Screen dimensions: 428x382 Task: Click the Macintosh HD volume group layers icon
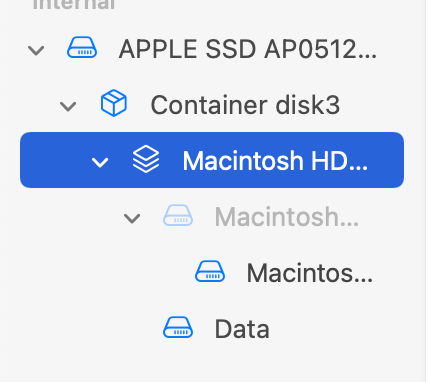pyautogui.click(x=146, y=159)
